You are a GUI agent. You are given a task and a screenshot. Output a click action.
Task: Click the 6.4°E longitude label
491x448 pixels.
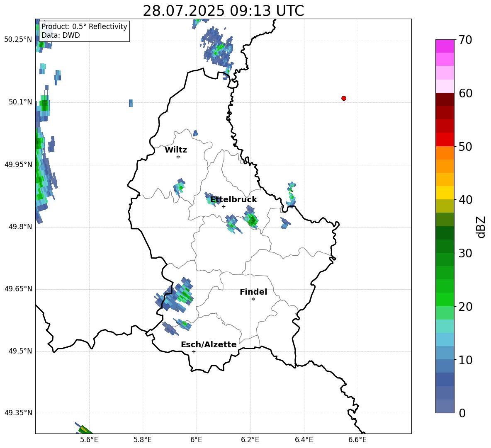coord(304,440)
